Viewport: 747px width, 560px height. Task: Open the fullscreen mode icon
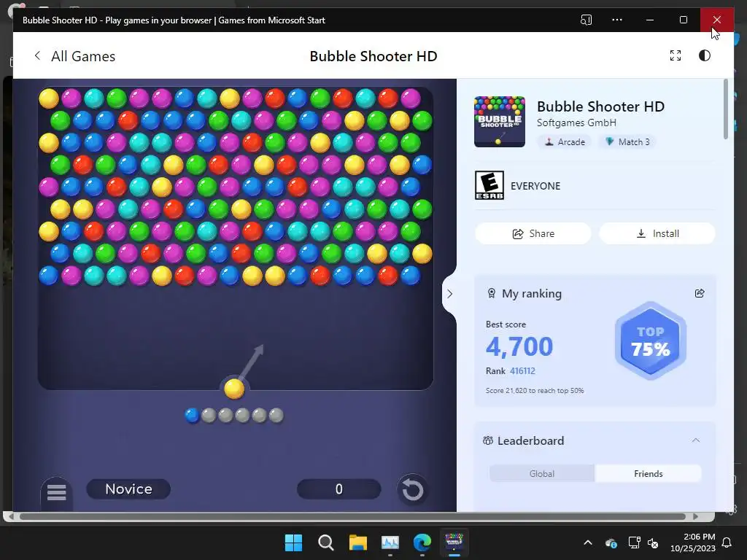click(675, 55)
